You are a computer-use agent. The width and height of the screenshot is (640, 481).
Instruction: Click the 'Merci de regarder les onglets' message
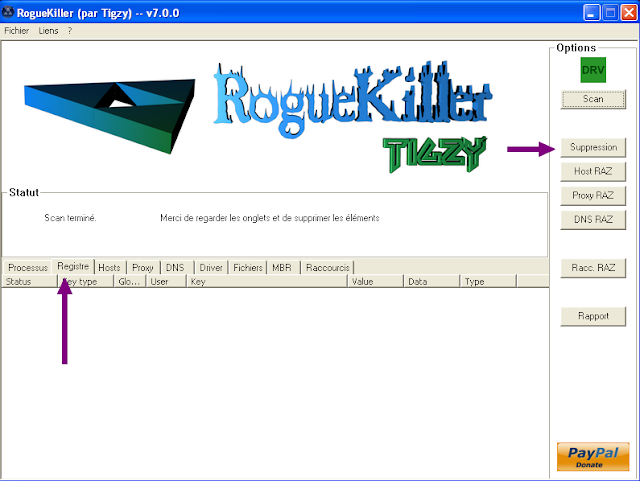[269, 218]
